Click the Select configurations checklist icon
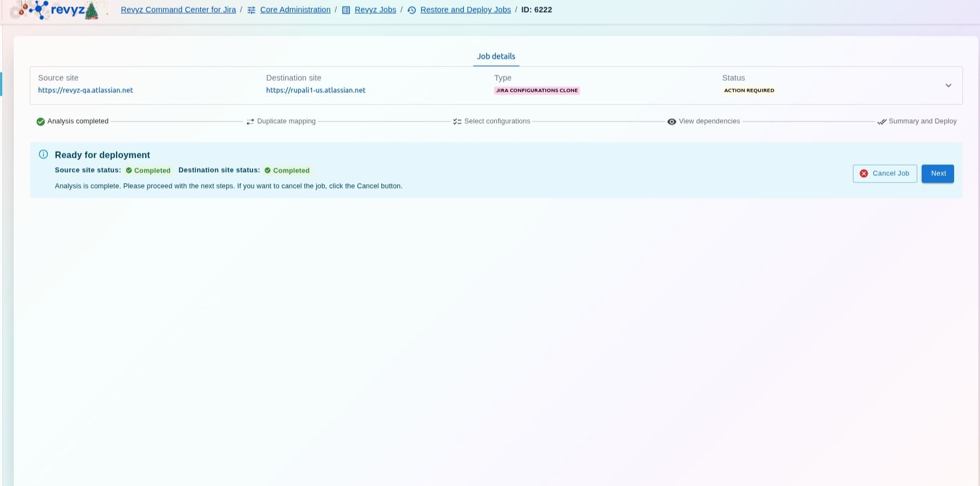Image resolution: width=980 pixels, height=486 pixels. pyautogui.click(x=457, y=122)
